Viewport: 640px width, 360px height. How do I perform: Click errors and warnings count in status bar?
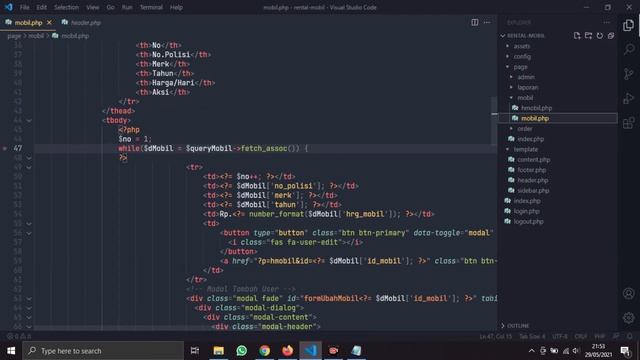click(19, 336)
